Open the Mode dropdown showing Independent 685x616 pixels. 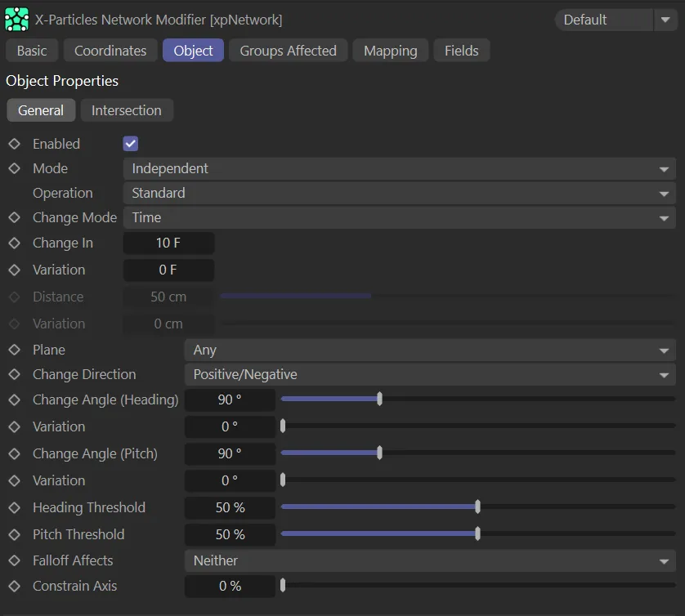(399, 169)
